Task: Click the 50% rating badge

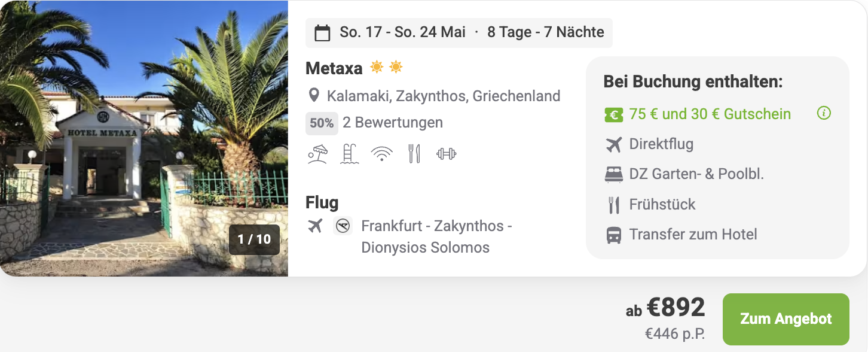Action: click(x=322, y=123)
